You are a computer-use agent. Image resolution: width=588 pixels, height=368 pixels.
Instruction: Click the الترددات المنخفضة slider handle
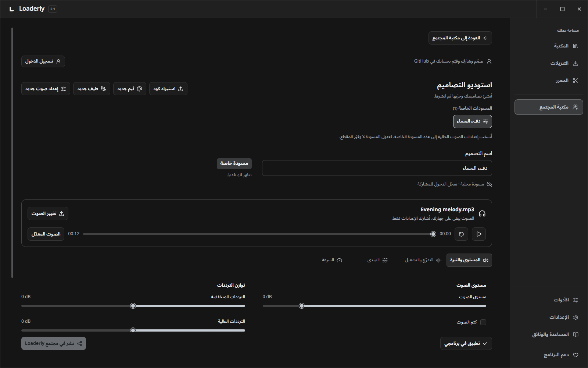133,306
